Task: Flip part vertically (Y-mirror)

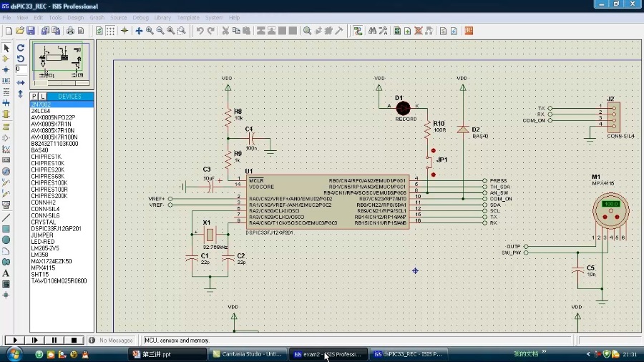Action: tap(21, 94)
